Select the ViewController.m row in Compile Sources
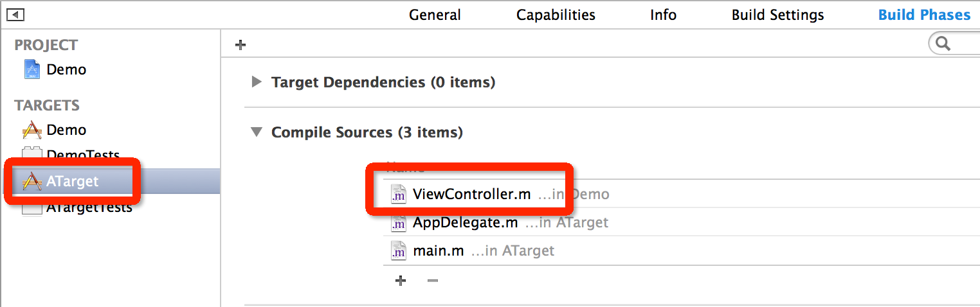 [682, 195]
